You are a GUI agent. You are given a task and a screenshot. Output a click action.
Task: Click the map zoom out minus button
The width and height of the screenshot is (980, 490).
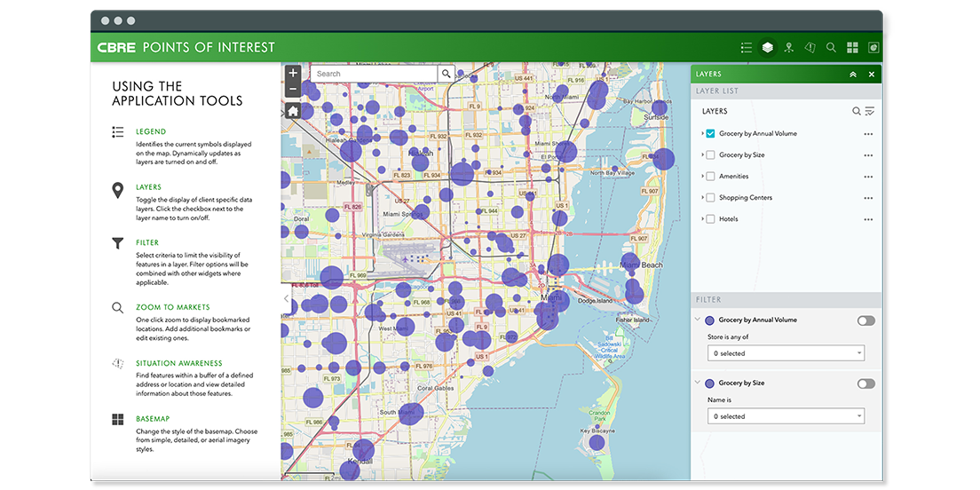[293, 89]
